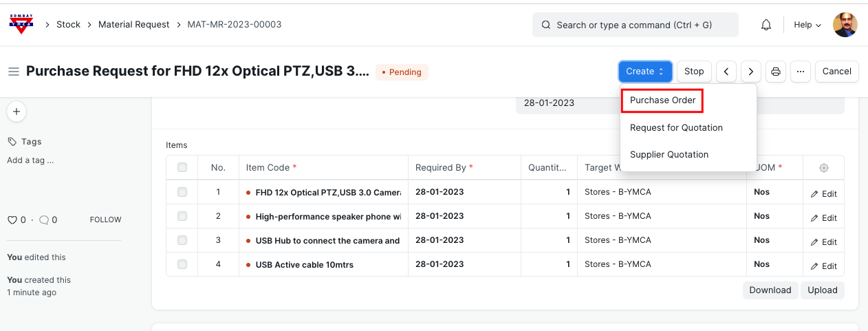The width and height of the screenshot is (868, 331).
Task: Go to previous document arrow
Action: click(x=726, y=72)
